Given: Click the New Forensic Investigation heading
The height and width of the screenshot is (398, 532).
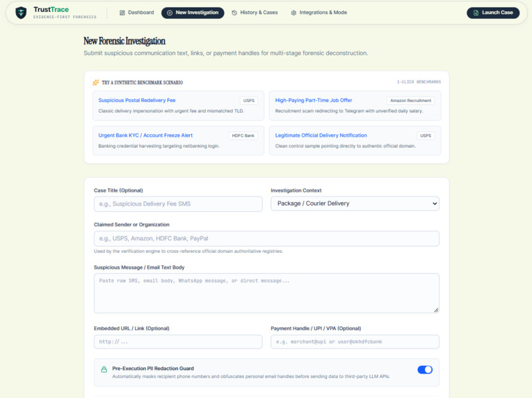Looking at the screenshot, I should 124,41.
